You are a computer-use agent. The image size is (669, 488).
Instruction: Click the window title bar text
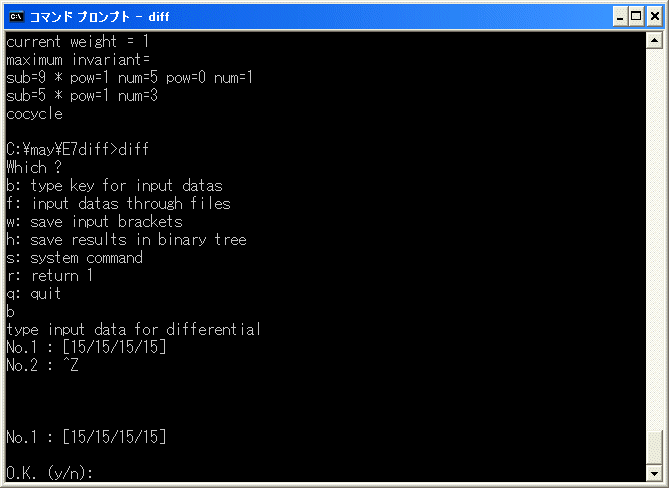pyautogui.click(x=100, y=17)
